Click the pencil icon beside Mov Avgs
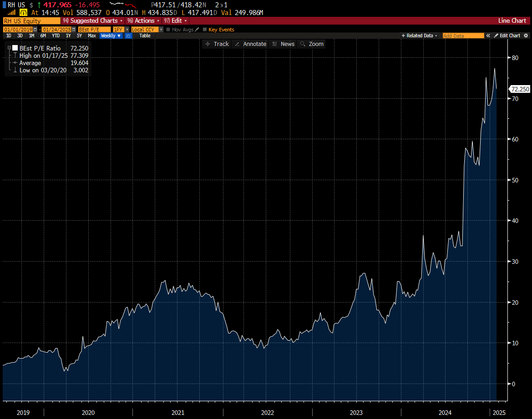 (x=197, y=30)
